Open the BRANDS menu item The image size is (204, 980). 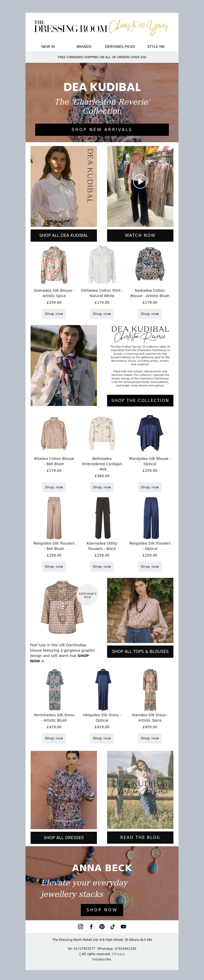[84, 46]
